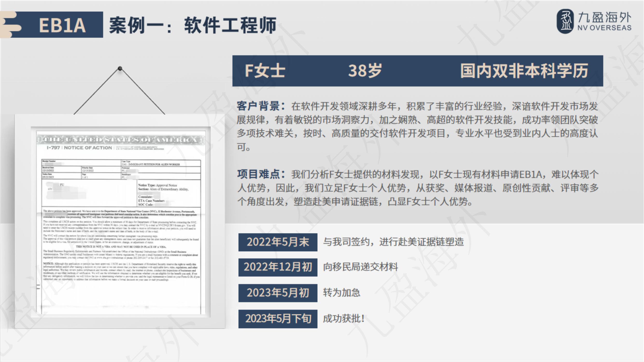Click the NV OVERSEAS English text

604,28
